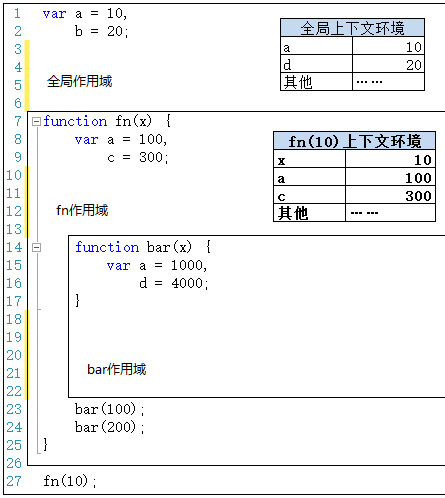445x498 pixels.
Task: Click 'var a = 1000,' code line
Action: [157, 266]
